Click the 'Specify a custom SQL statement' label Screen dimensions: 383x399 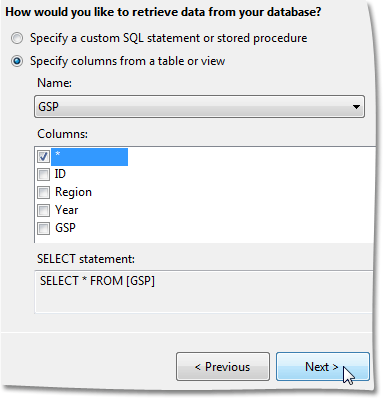coord(169,38)
